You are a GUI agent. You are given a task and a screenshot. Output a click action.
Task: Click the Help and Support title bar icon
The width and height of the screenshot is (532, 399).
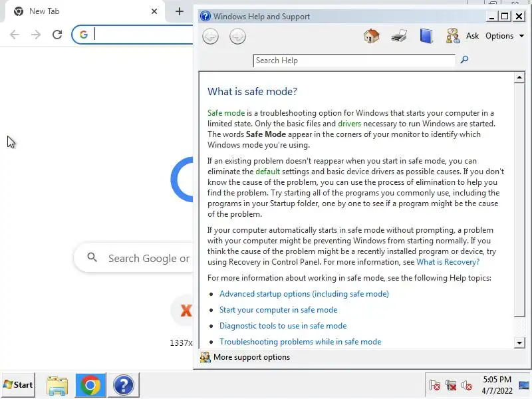205,16
